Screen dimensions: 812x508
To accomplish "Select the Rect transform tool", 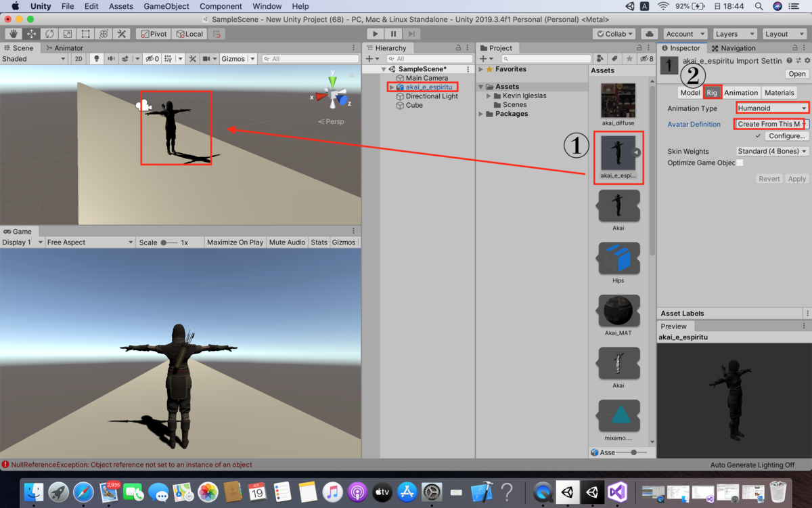I will (85, 34).
